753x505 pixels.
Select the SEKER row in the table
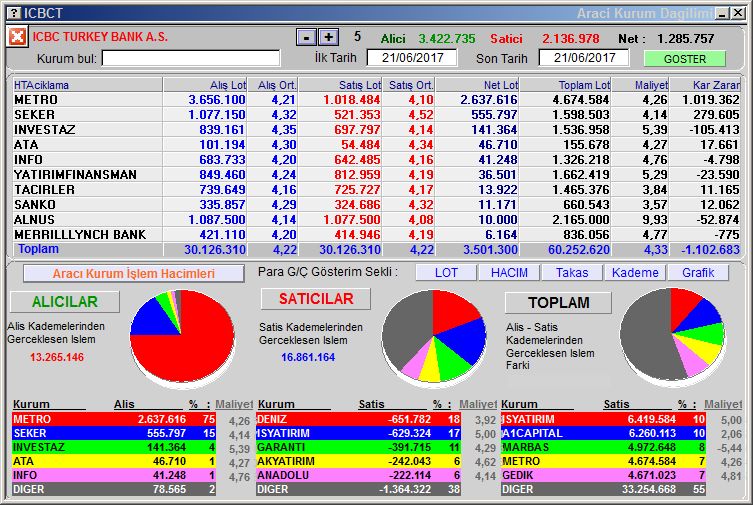376,115
